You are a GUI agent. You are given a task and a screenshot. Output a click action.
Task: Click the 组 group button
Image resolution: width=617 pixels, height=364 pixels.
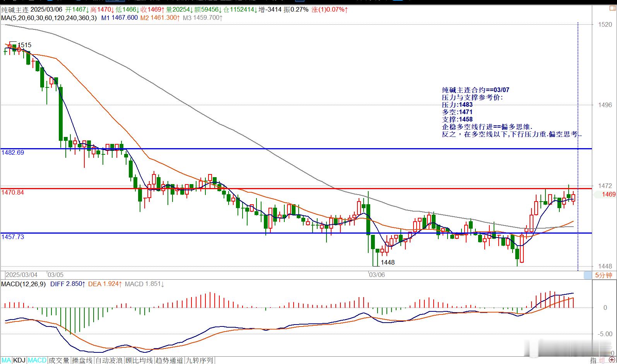pyautogui.click(x=602, y=360)
